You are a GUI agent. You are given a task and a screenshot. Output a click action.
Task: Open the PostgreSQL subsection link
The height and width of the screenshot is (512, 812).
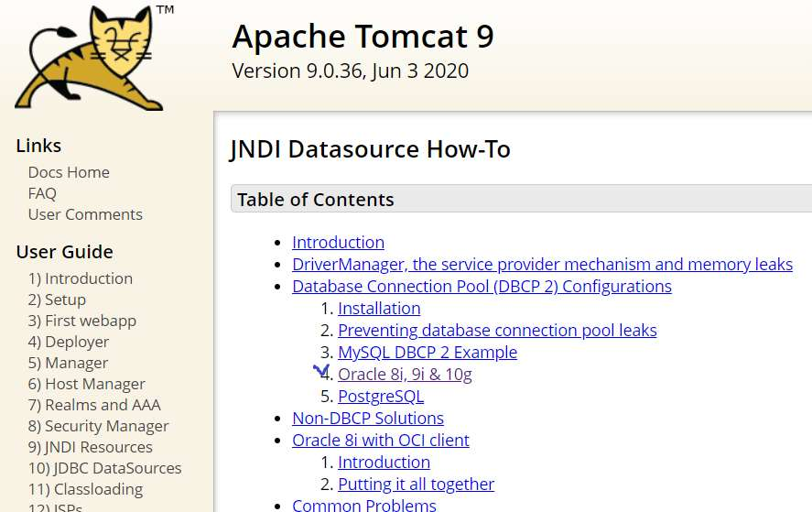(381, 397)
